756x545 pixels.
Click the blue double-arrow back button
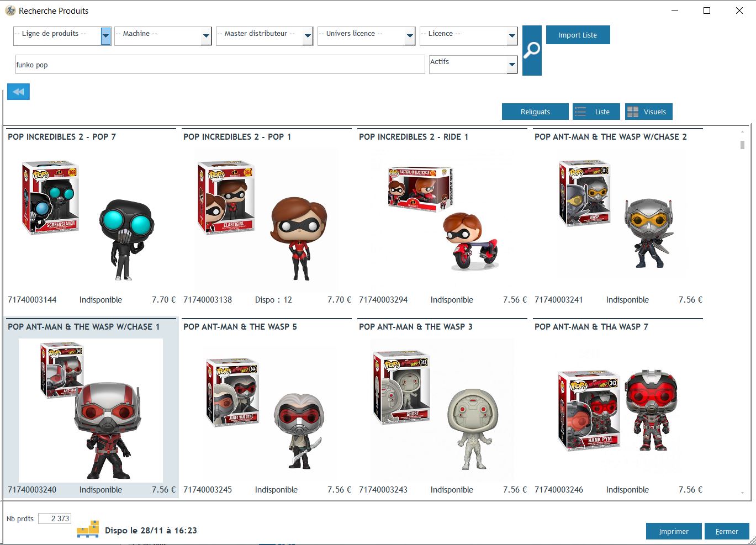pyautogui.click(x=18, y=92)
